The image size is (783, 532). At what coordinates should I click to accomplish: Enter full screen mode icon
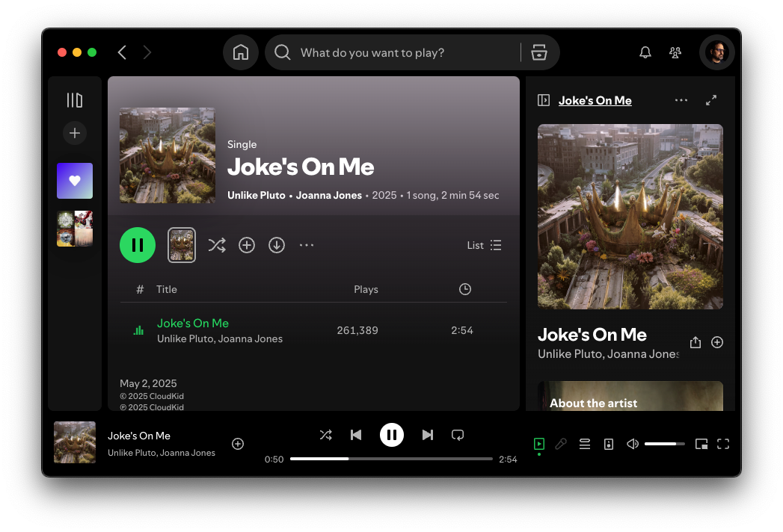click(x=723, y=444)
